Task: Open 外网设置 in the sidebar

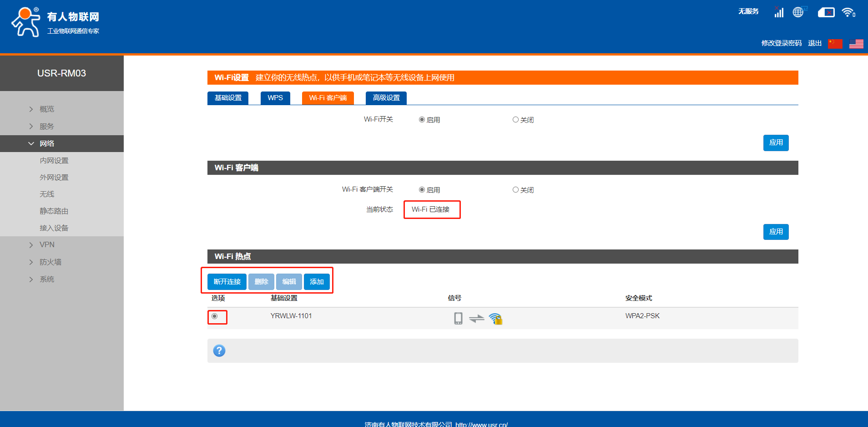Action: (x=54, y=178)
